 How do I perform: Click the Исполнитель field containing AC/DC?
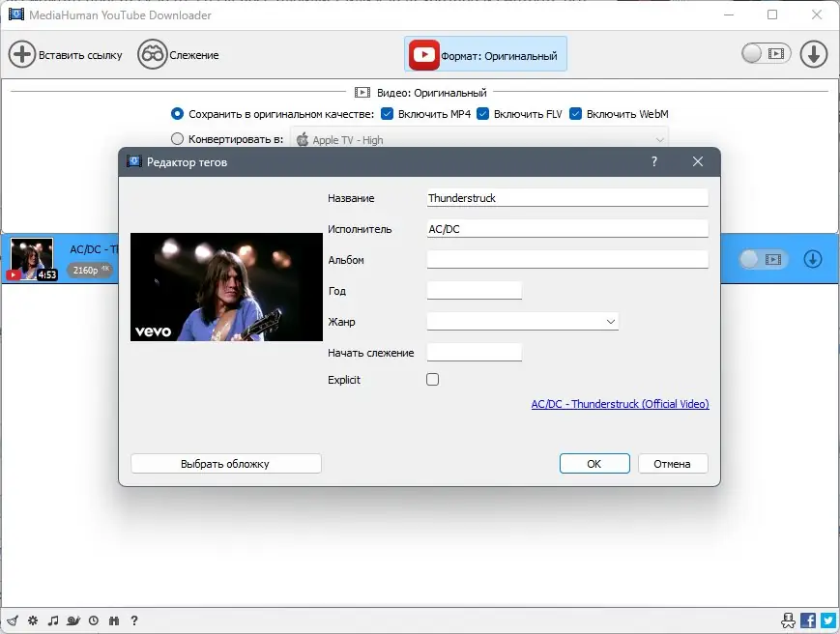(567, 229)
